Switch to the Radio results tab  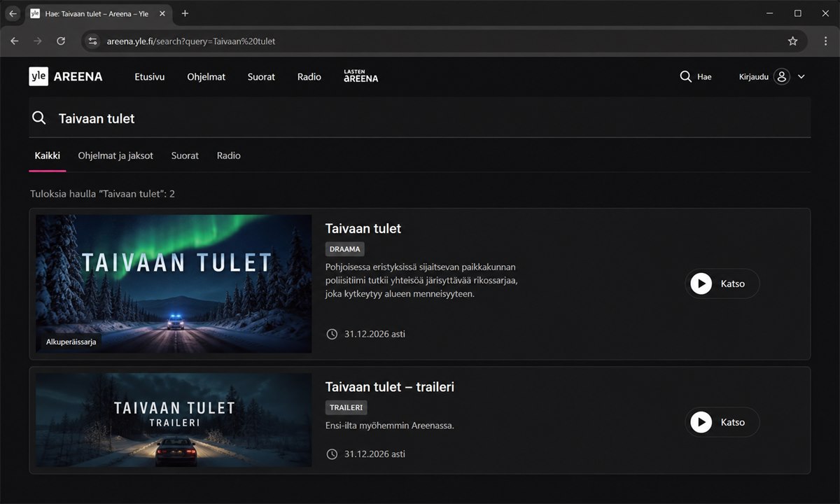[x=229, y=155]
